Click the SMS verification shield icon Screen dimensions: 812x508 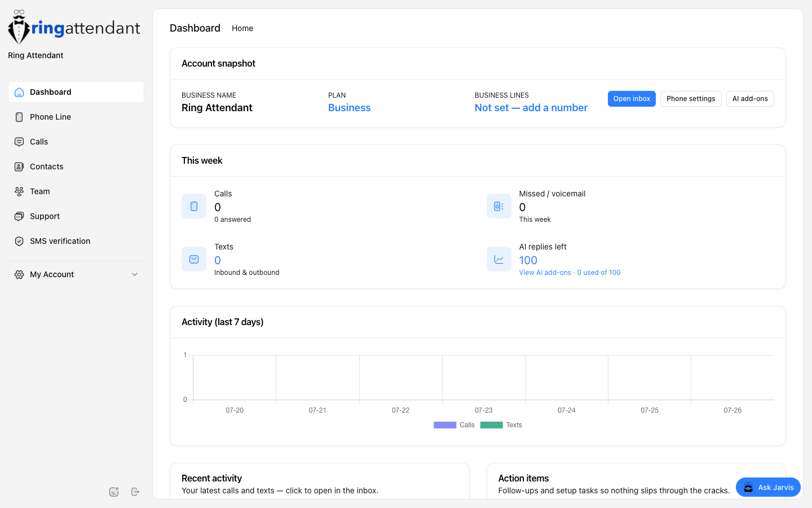click(x=19, y=241)
